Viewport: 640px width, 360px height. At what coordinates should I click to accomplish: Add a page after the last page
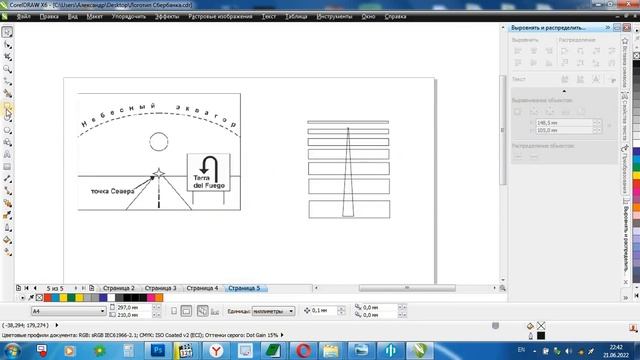(x=91, y=288)
